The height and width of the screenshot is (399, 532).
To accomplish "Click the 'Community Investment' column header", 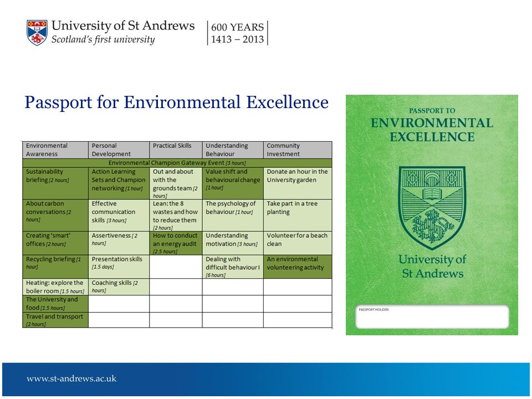I will point(298,150).
